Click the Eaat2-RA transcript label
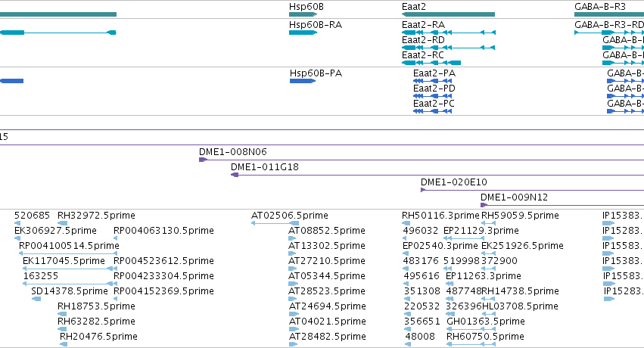This screenshot has height=348, width=644. tap(424, 25)
